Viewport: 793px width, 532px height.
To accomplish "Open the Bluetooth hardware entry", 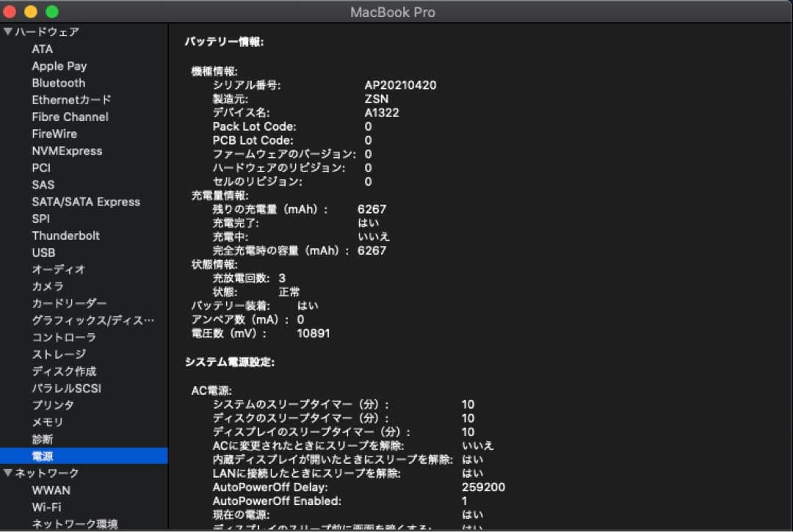I will pyautogui.click(x=59, y=83).
